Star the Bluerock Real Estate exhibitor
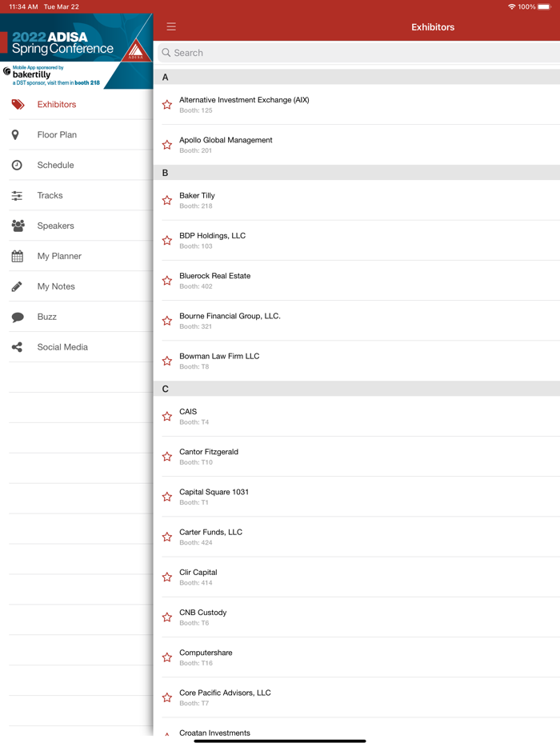Image resolution: width=560 pixels, height=747 pixels. 167,280
